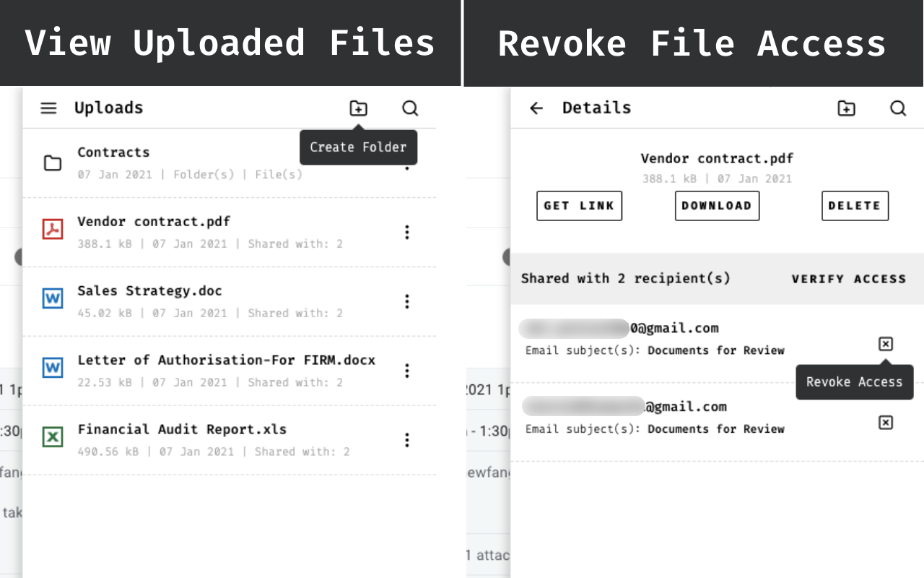Select Vendor contract.pdf in uploads list
The image size is (924, 578).
pos(154,222)
